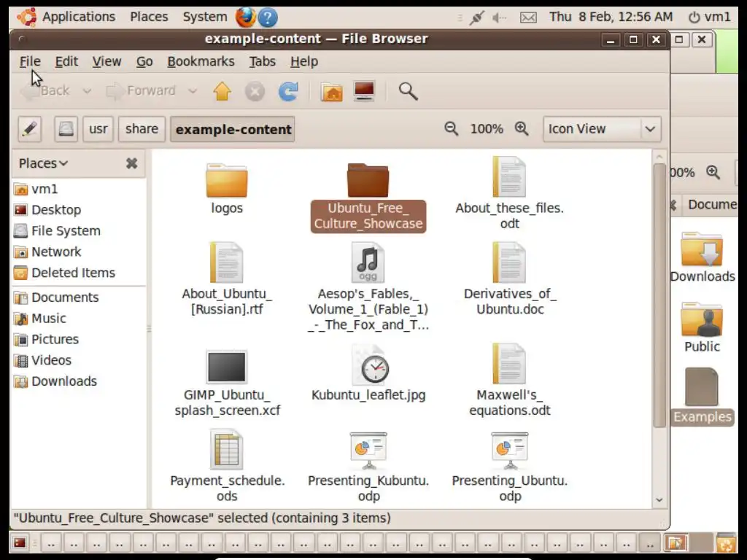Click the usr path button
This screenshot has height=560, width=747.
[98, 129]
